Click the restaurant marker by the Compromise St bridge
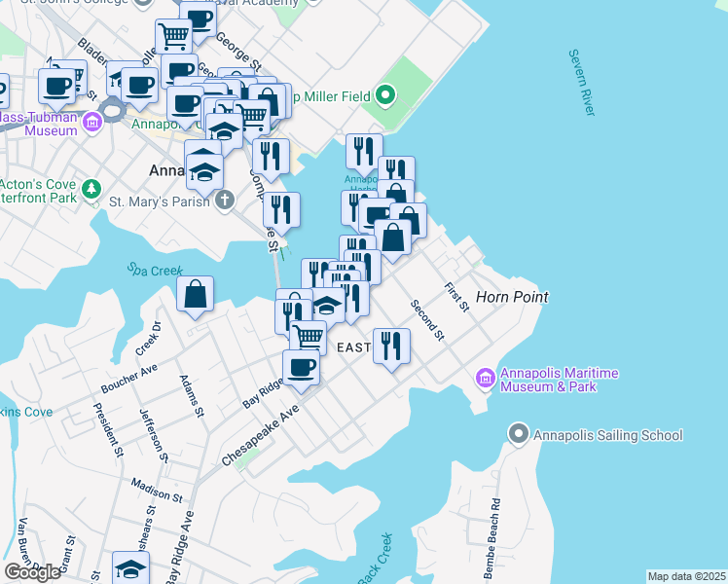 click(281, 210)
